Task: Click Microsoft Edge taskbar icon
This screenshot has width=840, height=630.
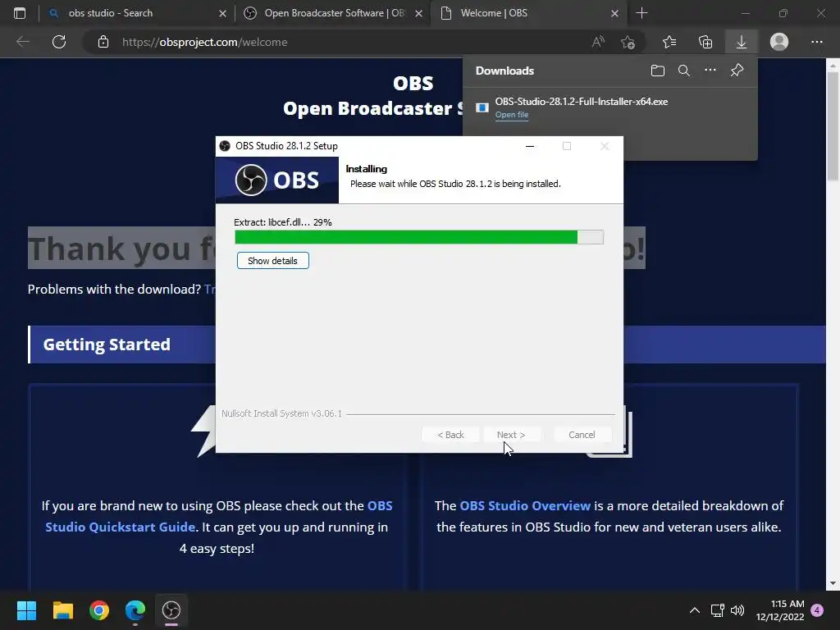Action: click(x=135, y=610)
